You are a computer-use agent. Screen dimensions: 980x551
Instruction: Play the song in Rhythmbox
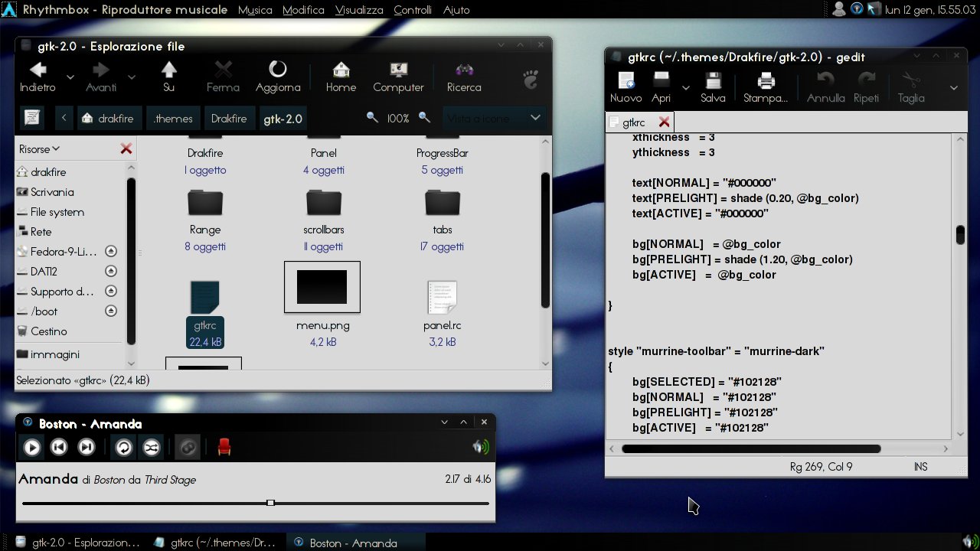(31, 448)
